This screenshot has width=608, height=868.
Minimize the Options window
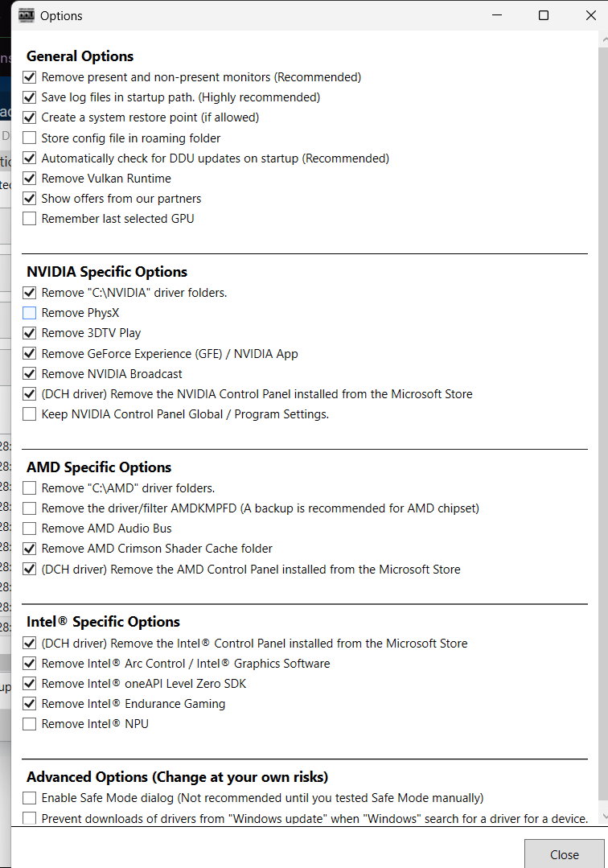499,15
